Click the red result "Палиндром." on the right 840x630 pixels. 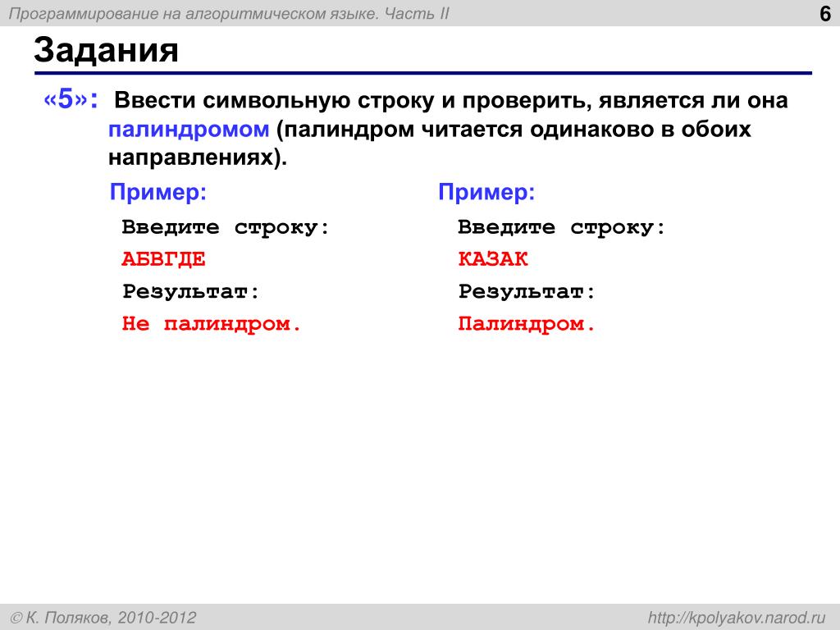click(x=527, y=324)
